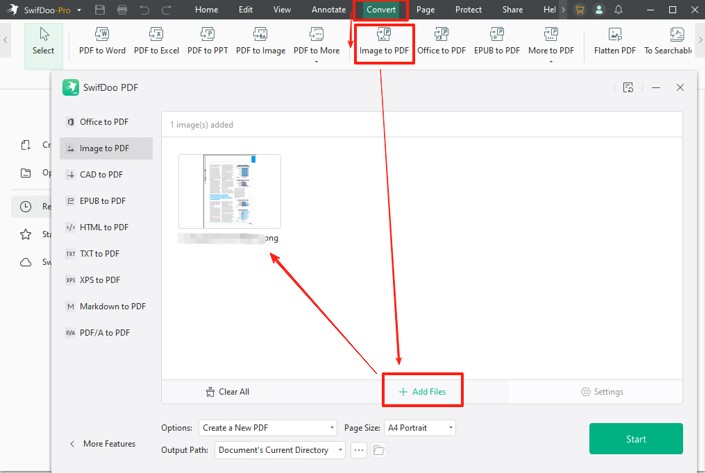This screenshot has width=705, height=473.
Task: Click the Starred star icon in background sidebar
Action: [26, 234]
